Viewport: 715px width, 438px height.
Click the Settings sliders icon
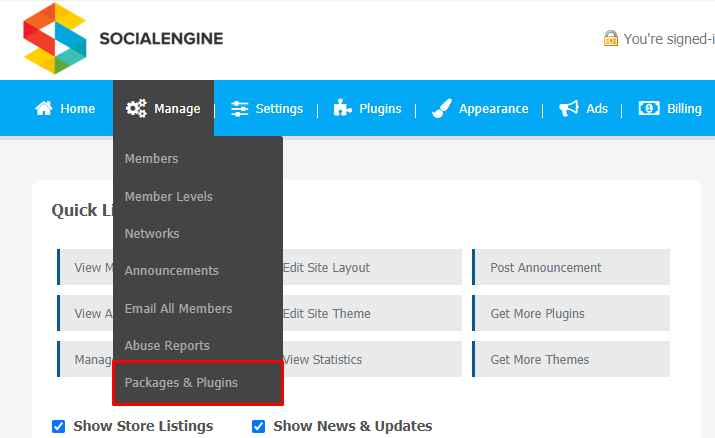coord(240,109)
